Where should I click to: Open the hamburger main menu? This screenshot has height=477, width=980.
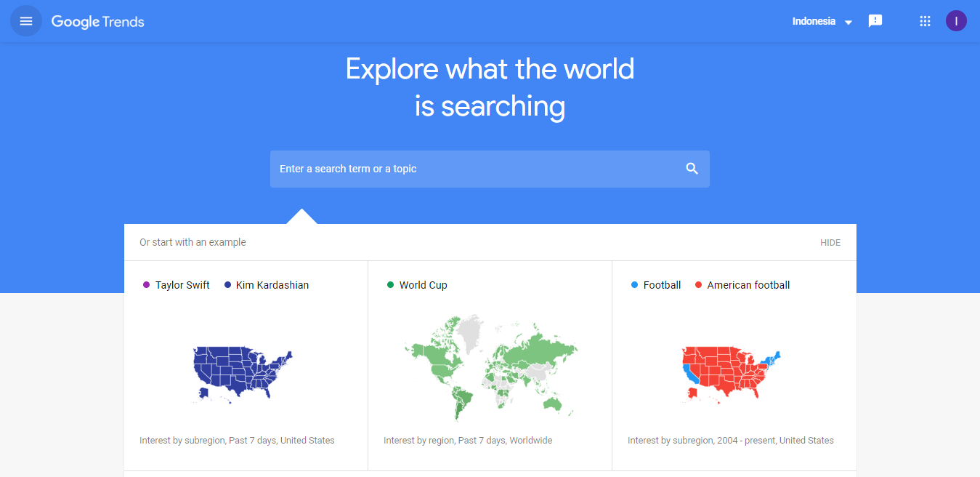point(26,21)
